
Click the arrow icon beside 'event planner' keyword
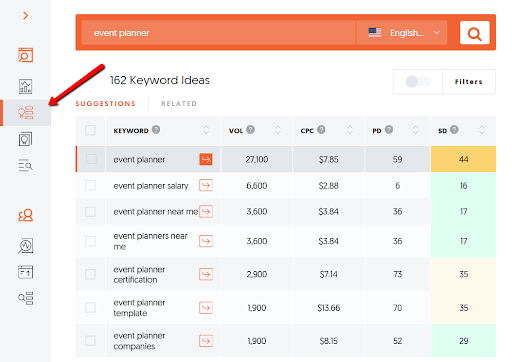point(206,159)
